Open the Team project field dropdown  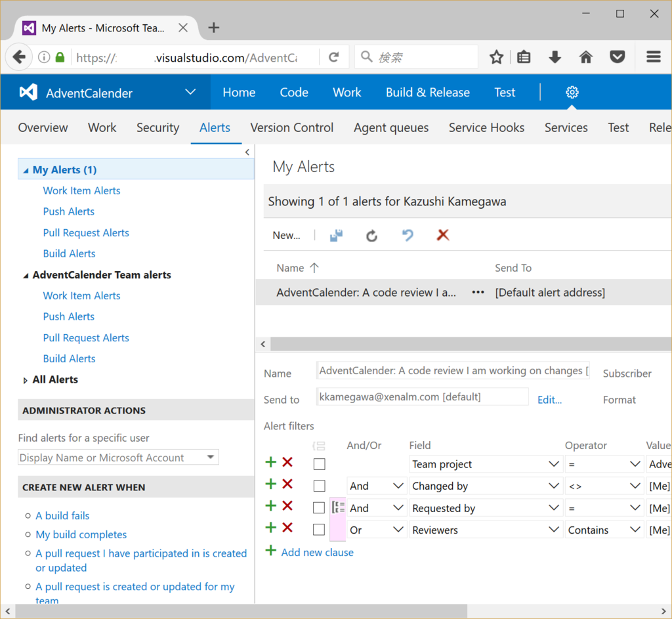tap(554, 464)
